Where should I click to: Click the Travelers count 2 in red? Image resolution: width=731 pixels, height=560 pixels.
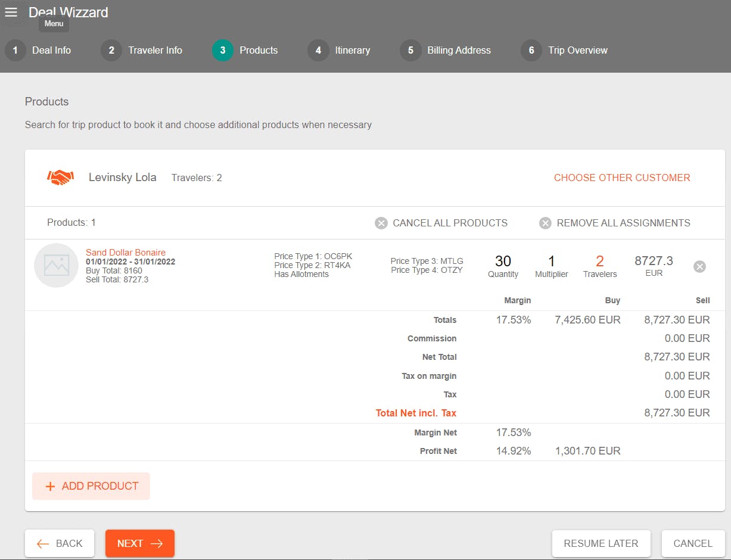(x=600, y=261)
